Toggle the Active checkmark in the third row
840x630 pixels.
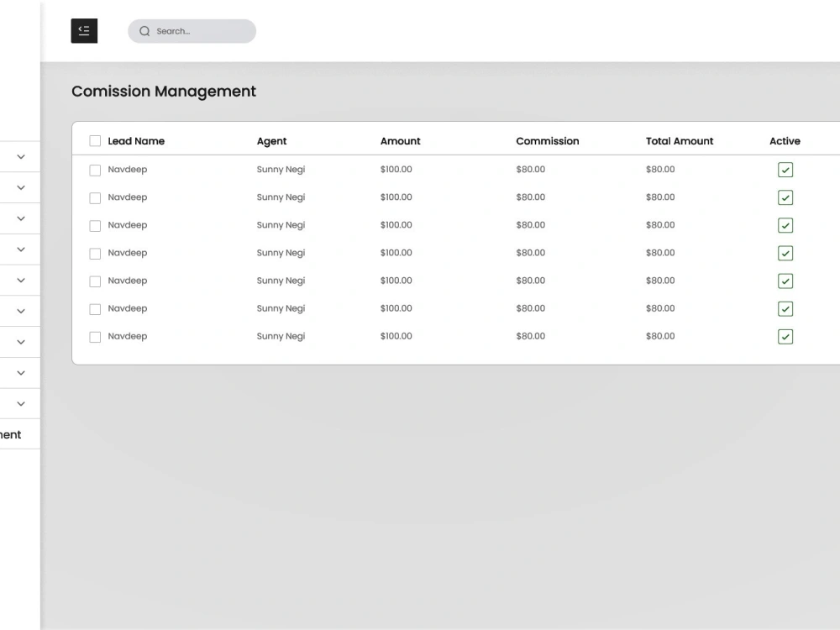click(x=785, y=225)
